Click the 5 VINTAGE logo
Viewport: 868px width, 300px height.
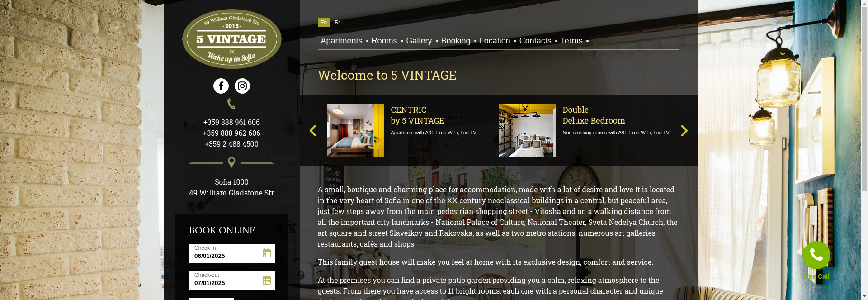(231, 39)
